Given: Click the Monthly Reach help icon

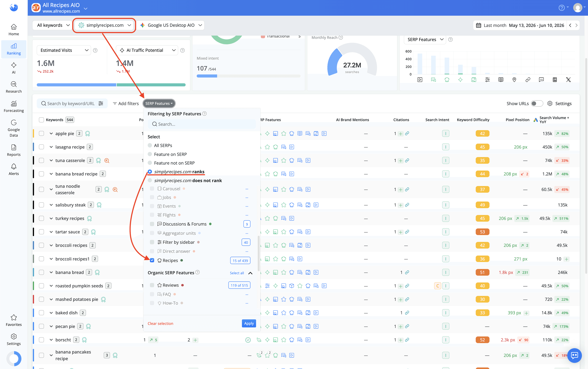Looking at the screenshot, I should click(341, 37).
